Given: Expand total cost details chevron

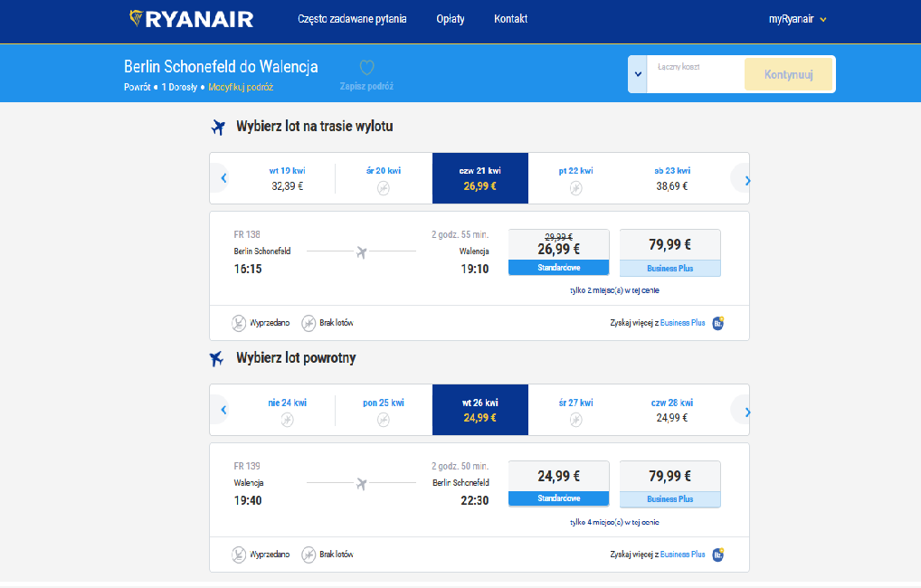Looking at the screenshot, I should (x=638, y=74).
